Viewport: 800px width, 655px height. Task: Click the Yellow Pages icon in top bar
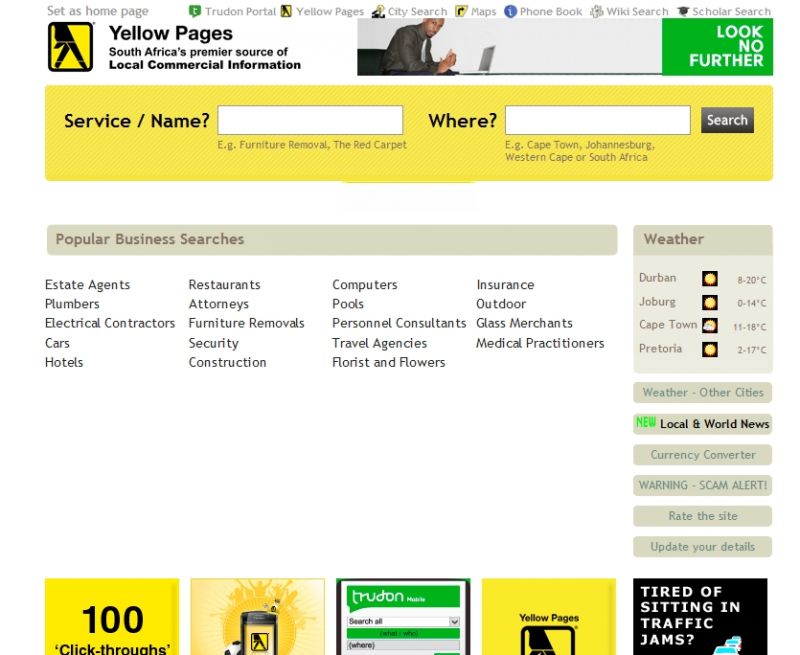(286, 11)
